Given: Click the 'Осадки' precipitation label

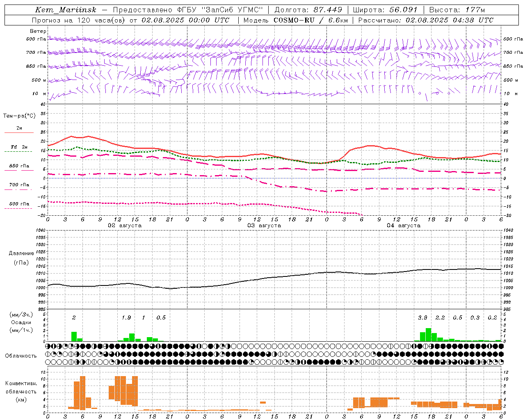Looking at the screenshot, I should [x=21, y=322].
